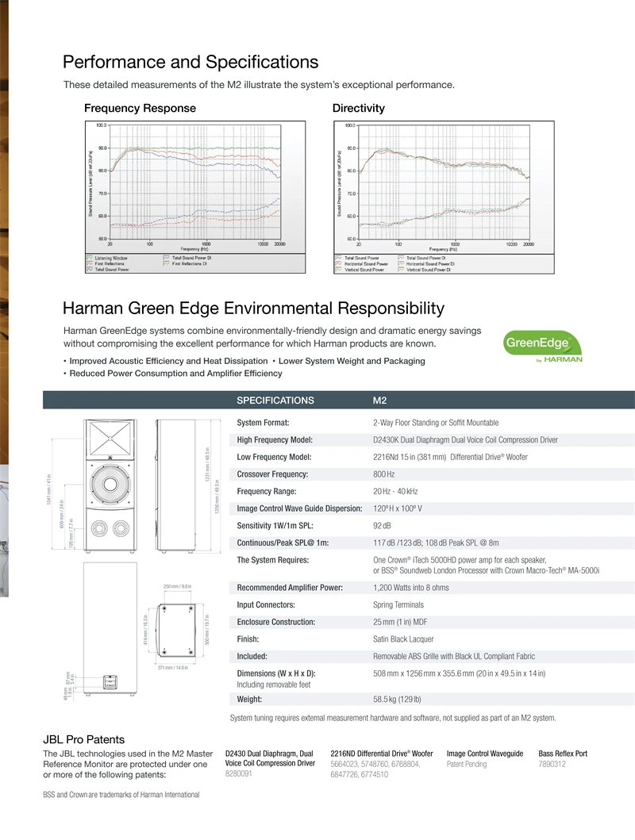Click the Finish label
This screenshot has height=840, width=635.
[248, 639]
